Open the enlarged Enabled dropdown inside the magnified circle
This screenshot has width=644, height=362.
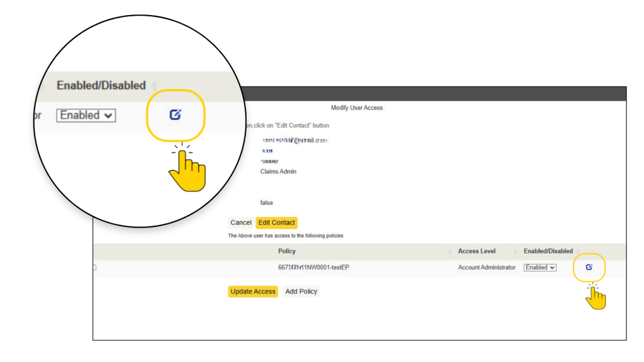86,116
